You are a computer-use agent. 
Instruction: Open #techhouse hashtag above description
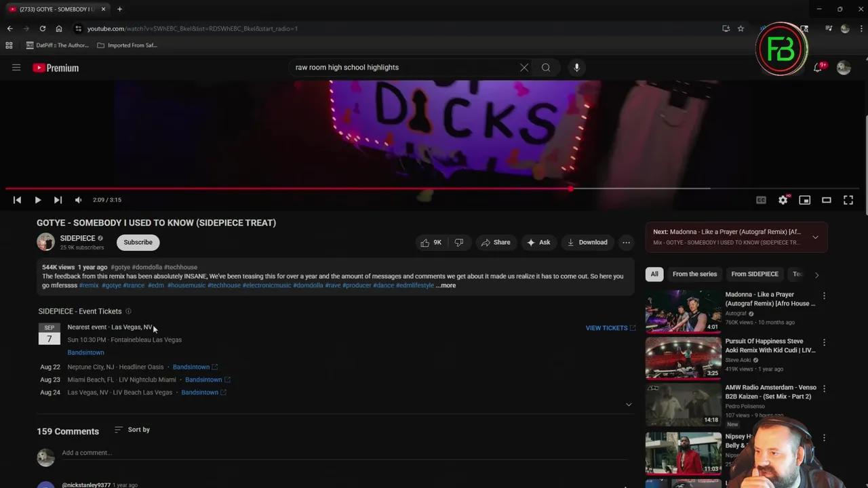(180, 267)
